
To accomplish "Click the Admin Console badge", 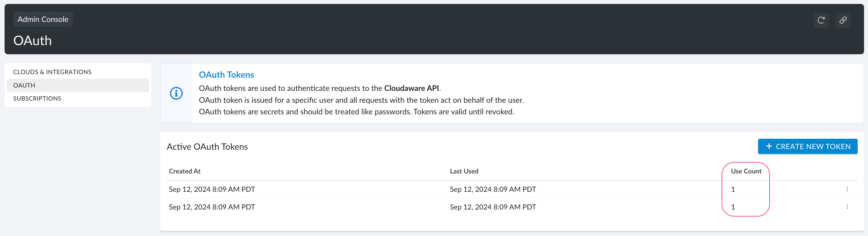I will point(43,19).
